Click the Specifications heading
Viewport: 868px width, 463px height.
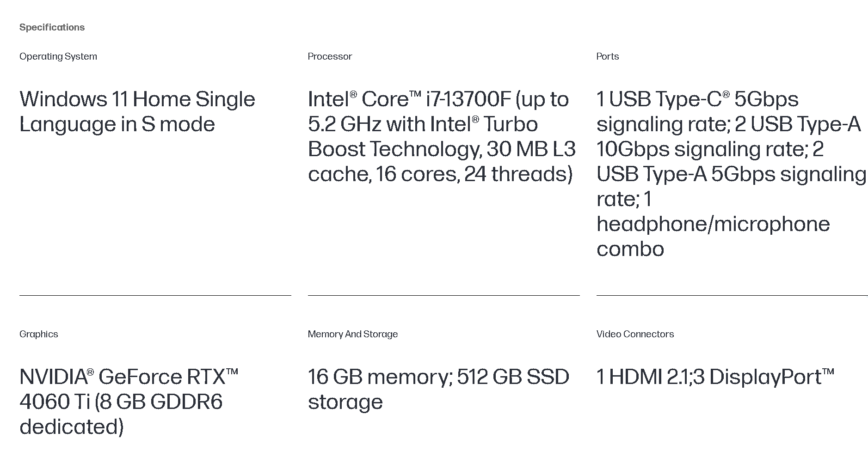[52, 27]
